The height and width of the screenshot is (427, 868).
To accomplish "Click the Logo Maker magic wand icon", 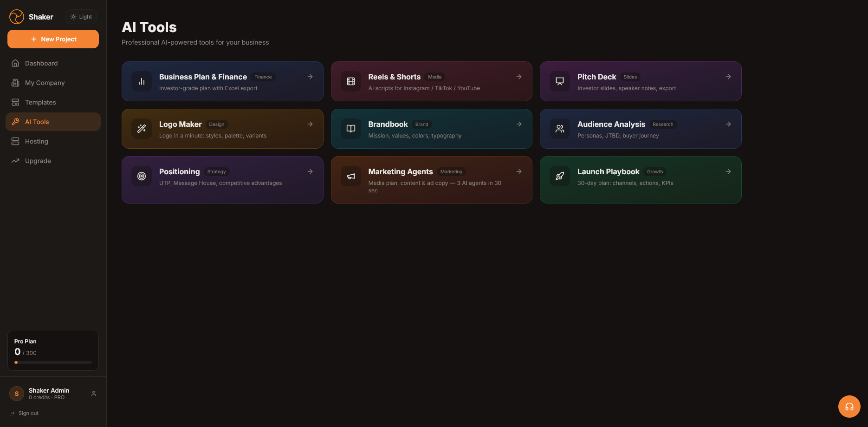I will (142, 129).
